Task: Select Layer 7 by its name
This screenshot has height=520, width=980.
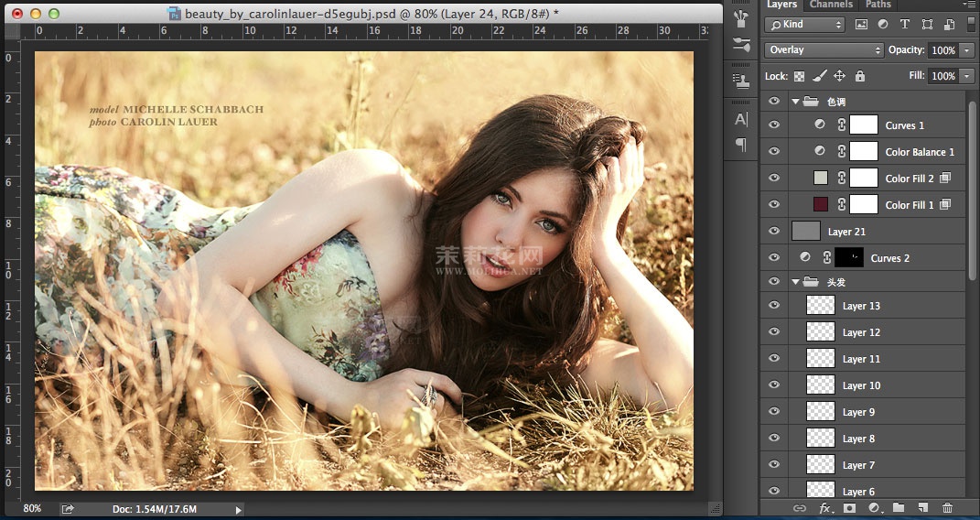Action: (x=858, y=465)
